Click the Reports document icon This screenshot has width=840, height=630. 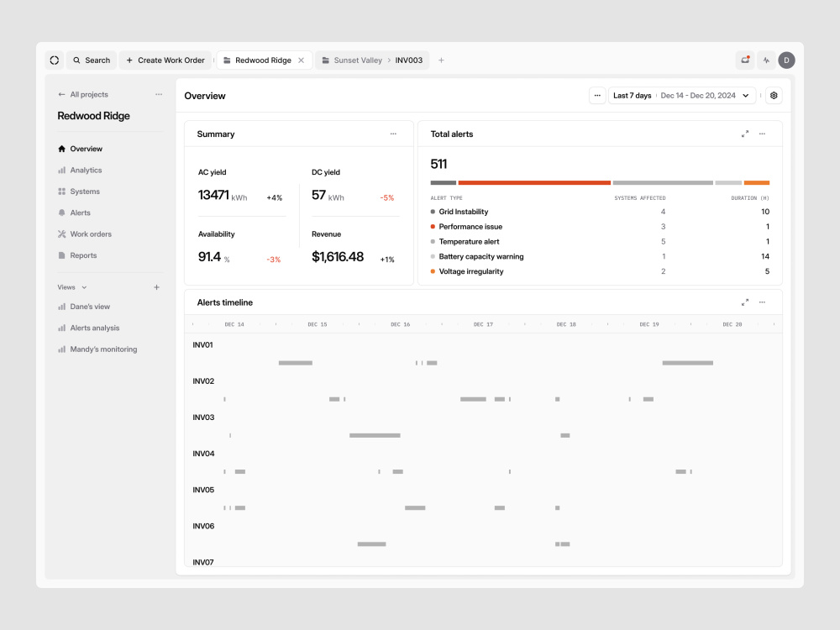[x=61, y=255]
